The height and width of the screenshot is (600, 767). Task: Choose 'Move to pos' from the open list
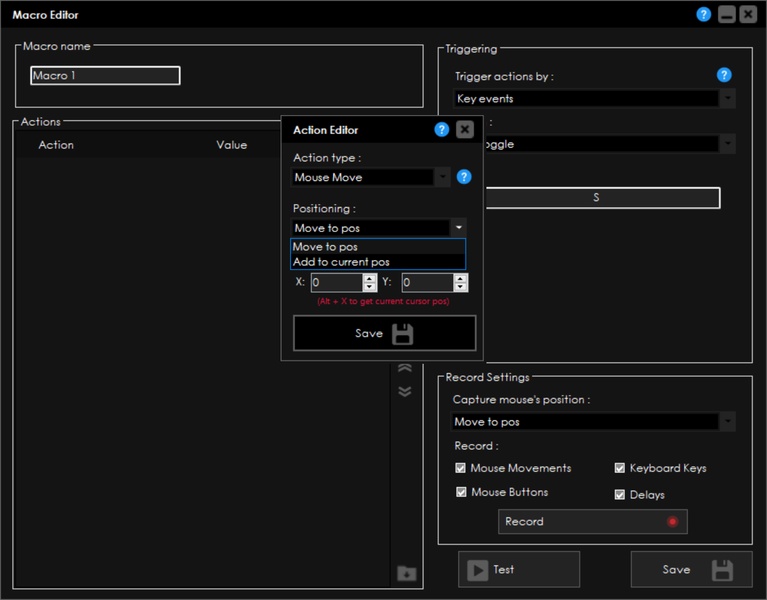pos(325,247)
